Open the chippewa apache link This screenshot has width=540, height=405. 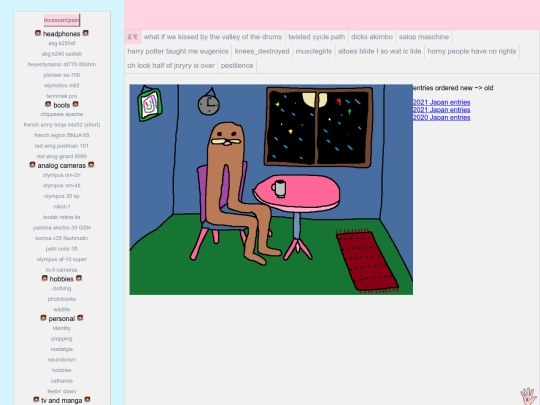(62, 114)
